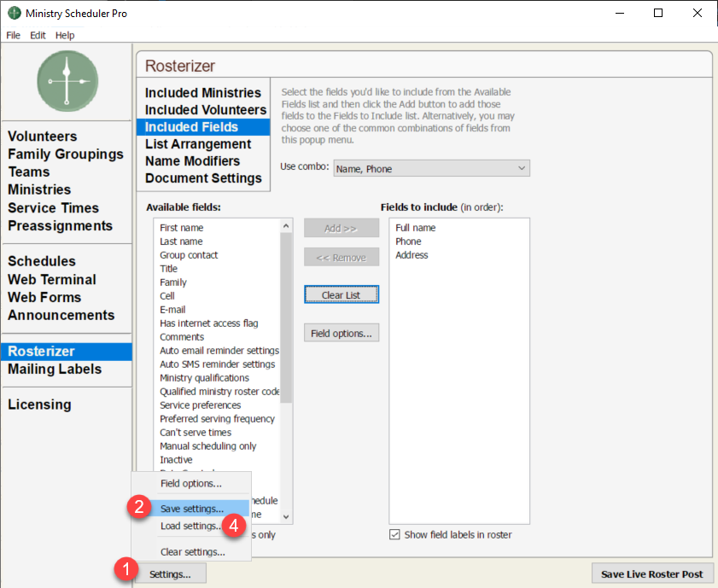Open the Help menu
The width and height of the screenshot is (718, 588).
click(65, 35)
